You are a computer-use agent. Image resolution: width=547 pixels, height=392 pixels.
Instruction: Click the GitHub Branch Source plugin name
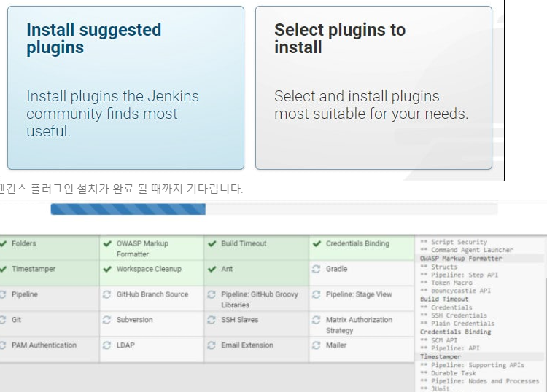[x=152, y=294]
